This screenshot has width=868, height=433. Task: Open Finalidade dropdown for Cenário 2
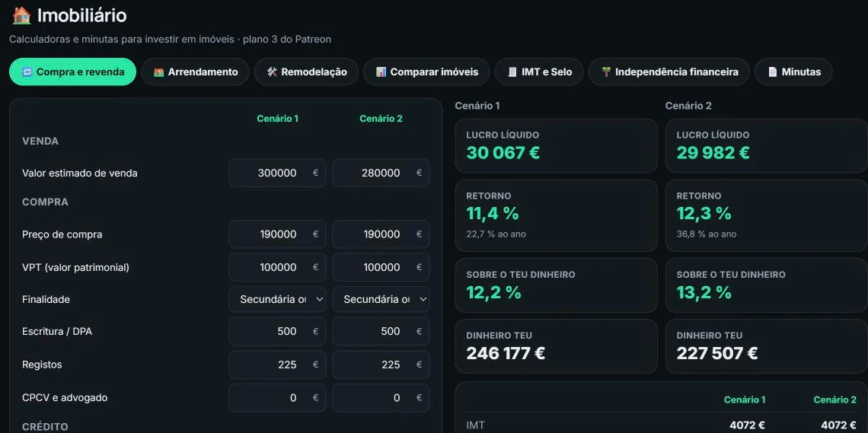pyautogui.click(x=381, y=299)
